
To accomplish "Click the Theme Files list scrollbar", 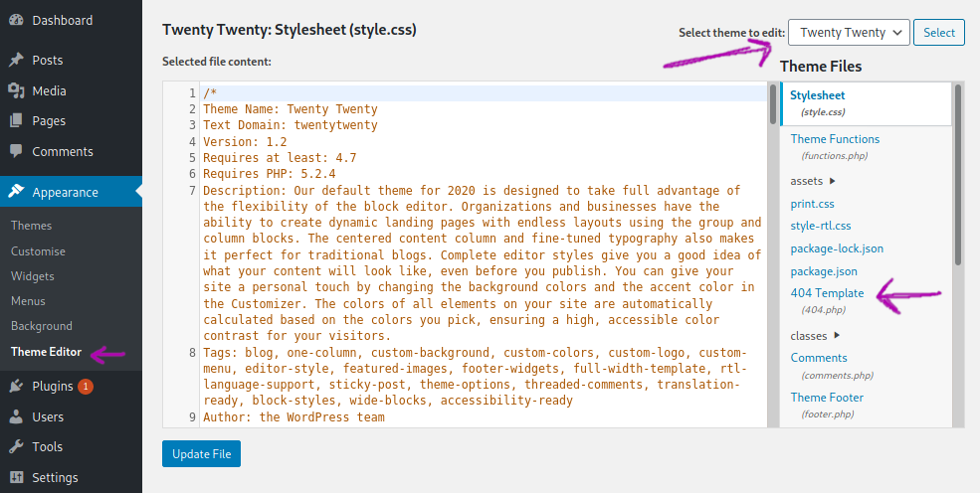I will 958,174.
